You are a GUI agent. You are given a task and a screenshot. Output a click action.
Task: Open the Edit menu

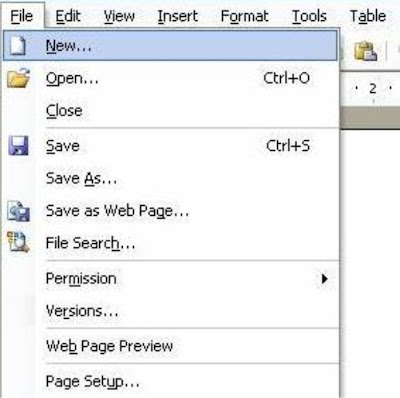(68, 16)
